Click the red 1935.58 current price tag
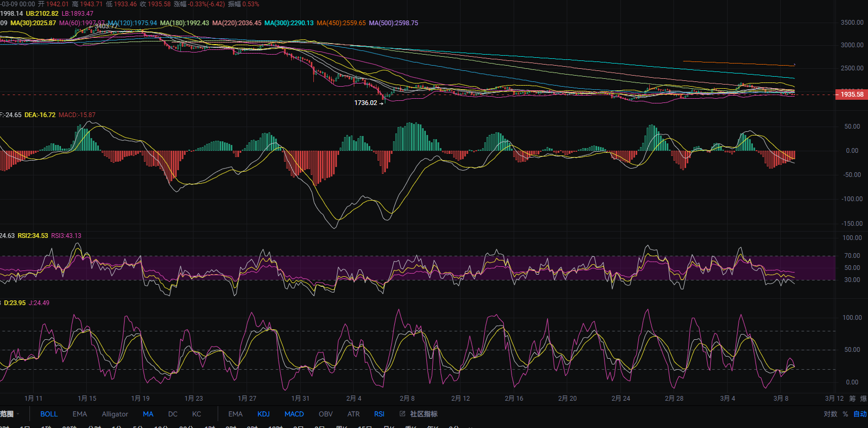This screenshot has height=428, width=868. [x=851, y=95]
